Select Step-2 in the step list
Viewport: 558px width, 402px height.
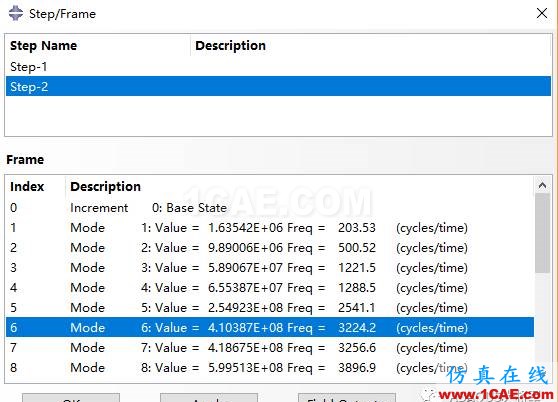[x=278, y=86]
